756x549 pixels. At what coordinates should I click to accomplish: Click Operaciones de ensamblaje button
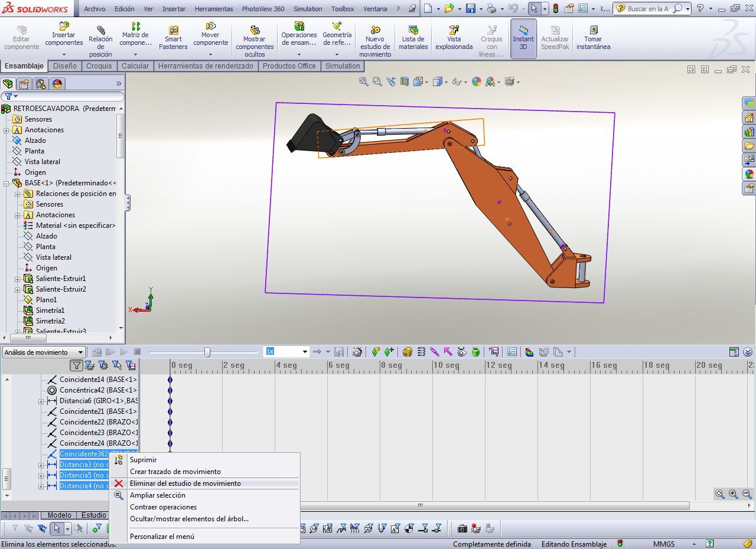(299, 34)
